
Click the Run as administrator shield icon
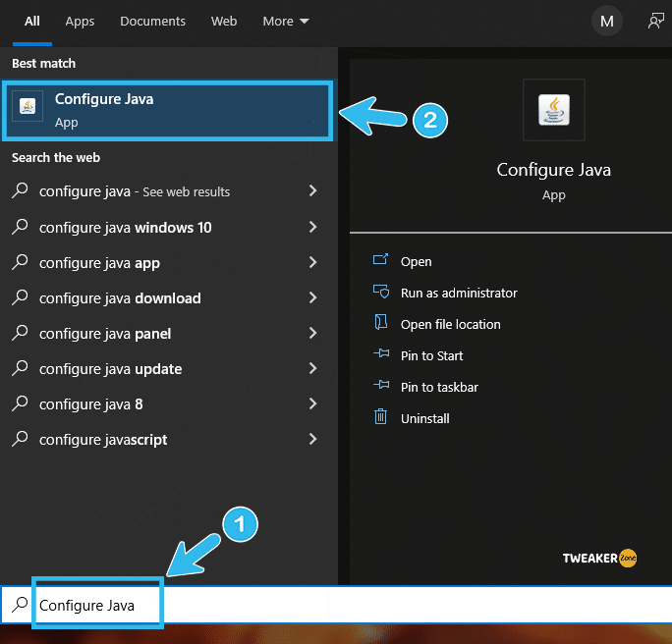point(381,292)
